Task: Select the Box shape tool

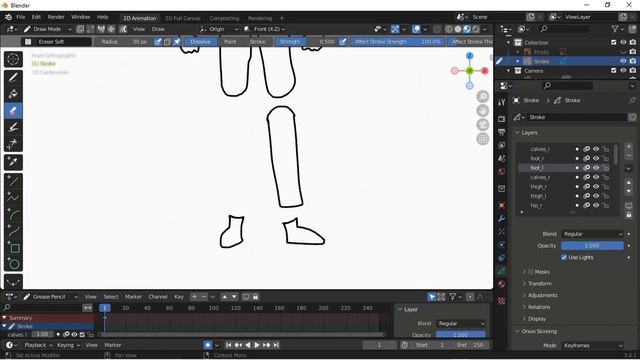Action: (13, 248)
